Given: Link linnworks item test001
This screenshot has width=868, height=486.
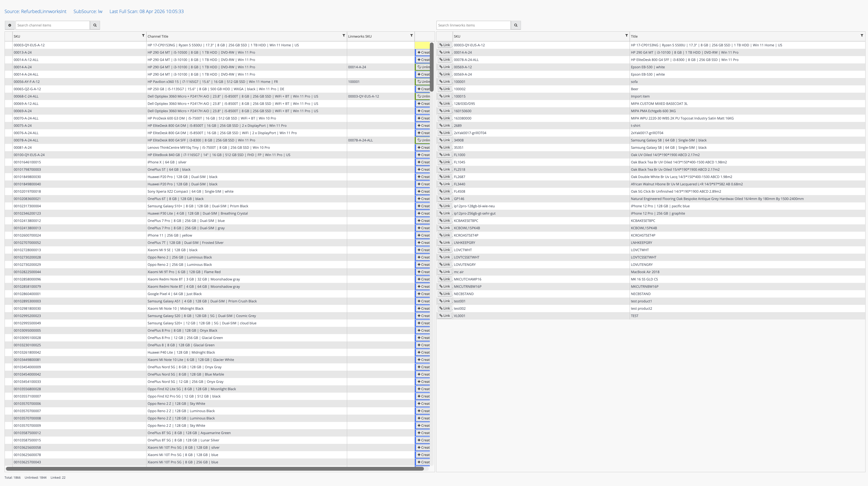Looking at the screenshot, I should click(x=444, y=301).
